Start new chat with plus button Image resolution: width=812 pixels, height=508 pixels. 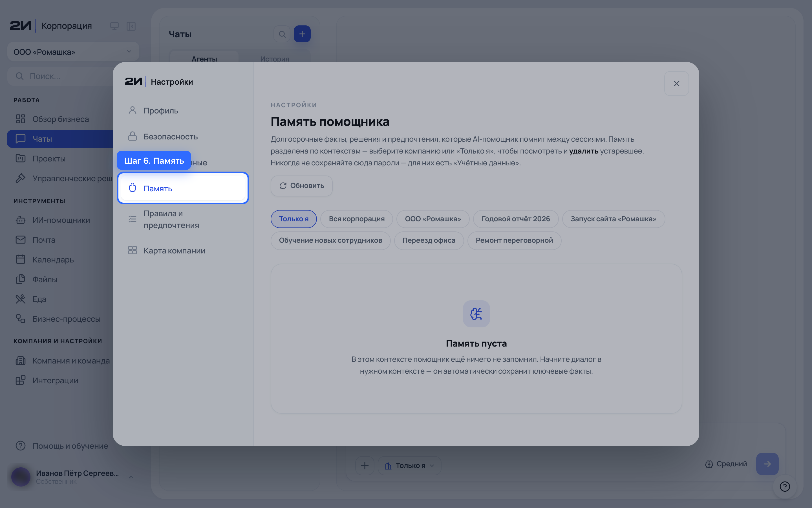[302, 34]
